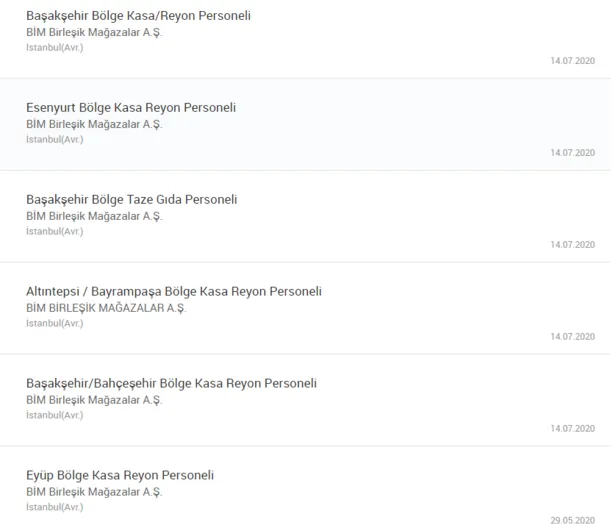View Başakşehir/Bahçeşehir Bölge Kasa Reyon Personeli job
616x525 pixels.
(x=171, y=384)
